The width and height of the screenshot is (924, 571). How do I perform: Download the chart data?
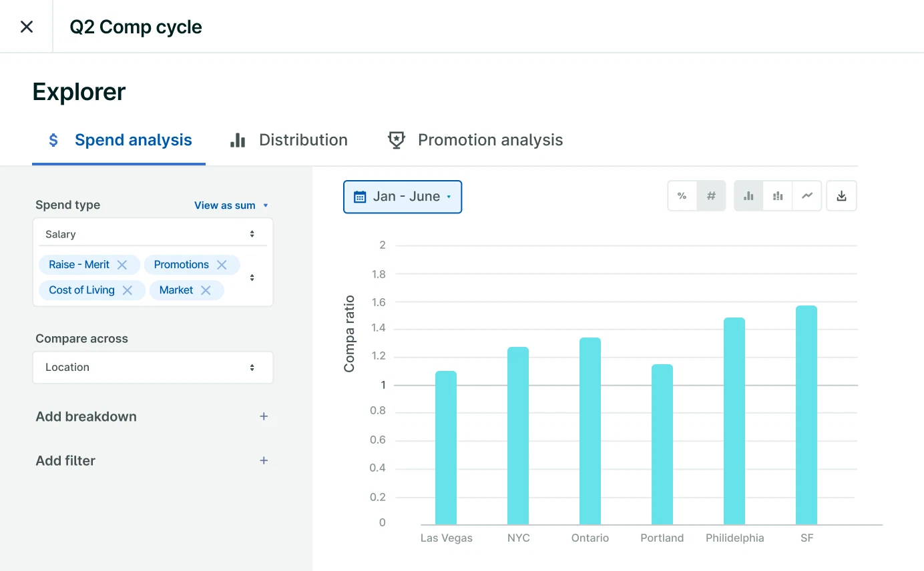click(841, 196)
